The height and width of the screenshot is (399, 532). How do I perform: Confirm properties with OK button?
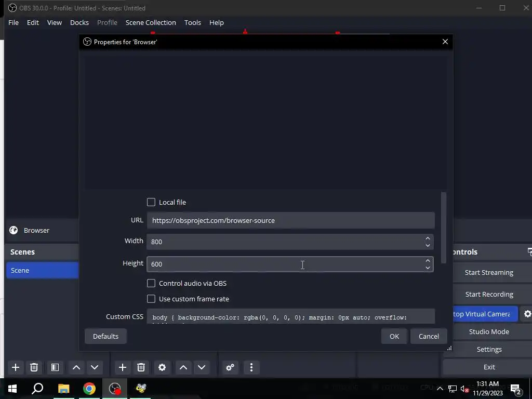pyautogui.click(x=394, y=336)
